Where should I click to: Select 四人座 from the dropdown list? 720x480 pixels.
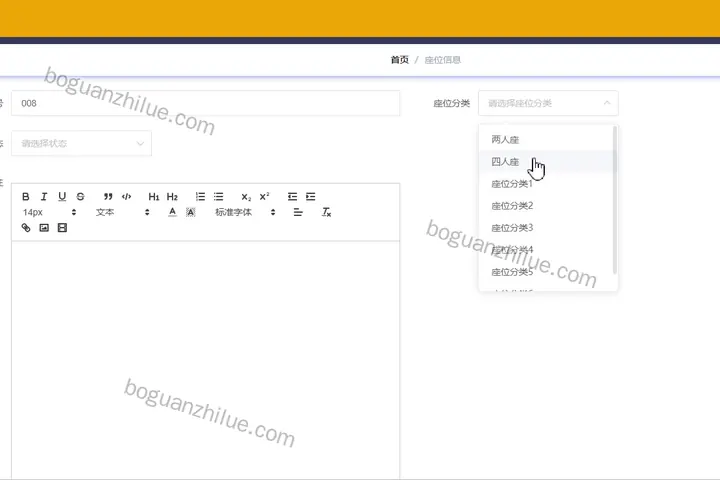click(546, 161)
